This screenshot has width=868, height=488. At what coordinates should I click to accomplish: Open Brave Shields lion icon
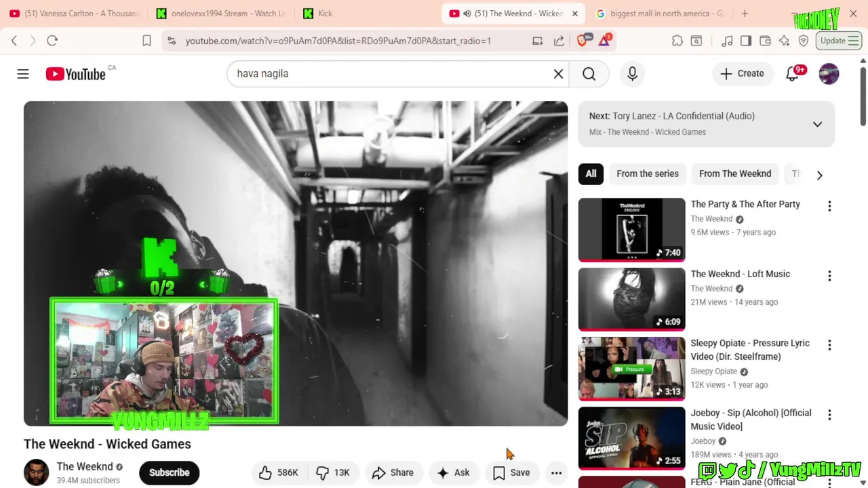pyautogui.click(x=583, y=40)
